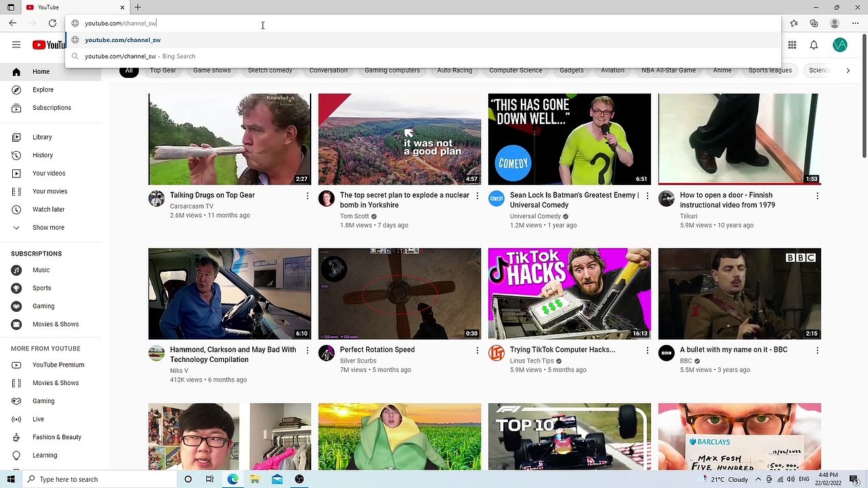Show more filter chips with right arrow

848,70
